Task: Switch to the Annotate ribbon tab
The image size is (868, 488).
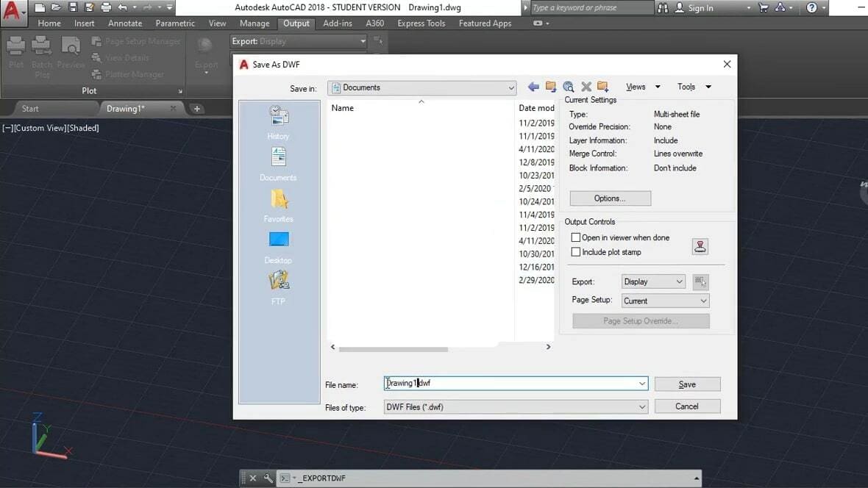Action: pyautogui.click(x=125, y=24)
